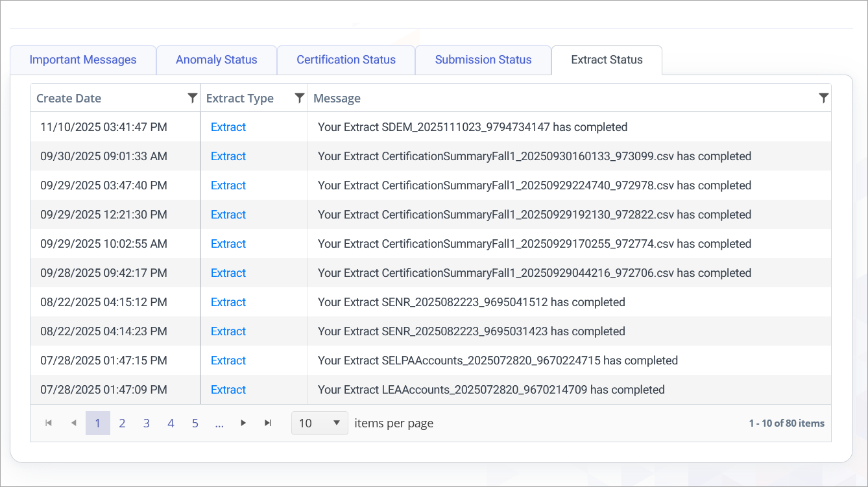
Task: Advance to the next page of results
Action: (243, 422)
